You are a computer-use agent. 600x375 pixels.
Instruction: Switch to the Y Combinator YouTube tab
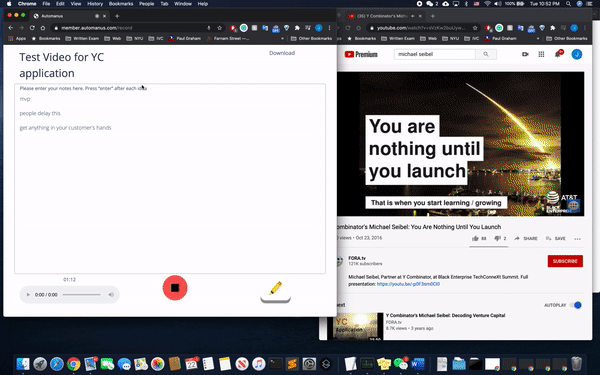click(x=385, y=16)
